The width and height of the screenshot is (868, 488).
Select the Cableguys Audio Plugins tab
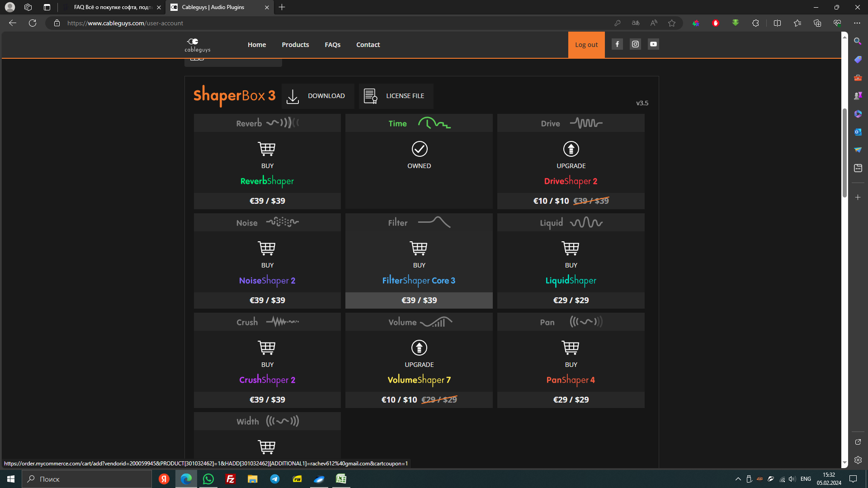pos(220,7)
